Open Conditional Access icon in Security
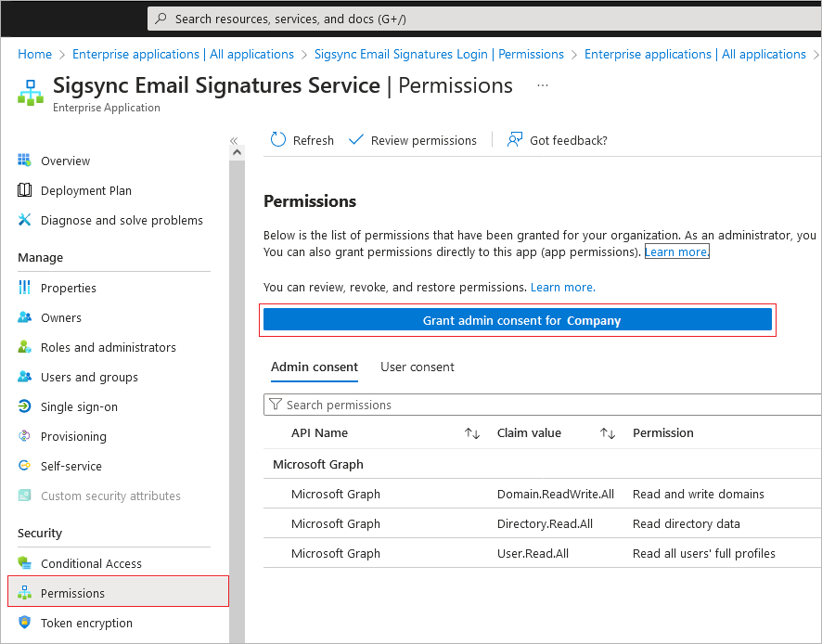 coord(25,562)
